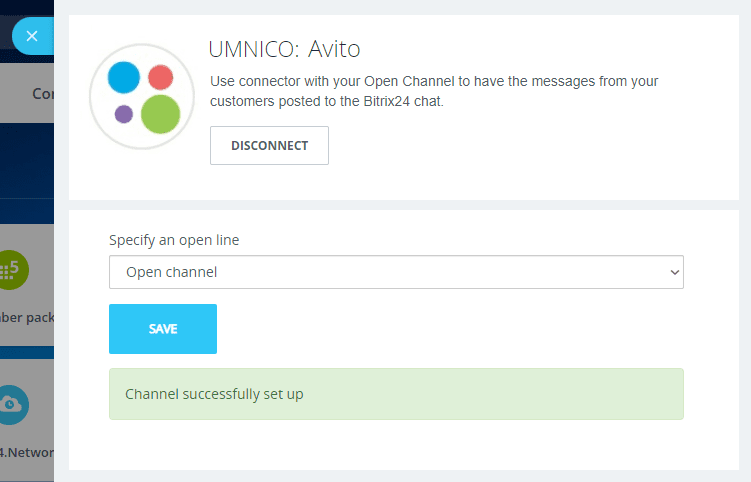The image size is (751, 482).
Task: Click the UMNICO connector logo
Action: click(x=141, y=97)
